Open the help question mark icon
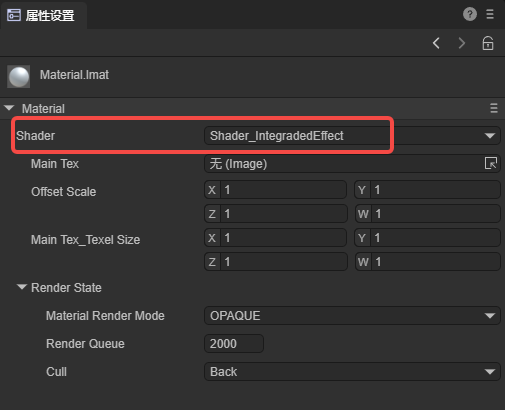505x410 pixels. 470,14
